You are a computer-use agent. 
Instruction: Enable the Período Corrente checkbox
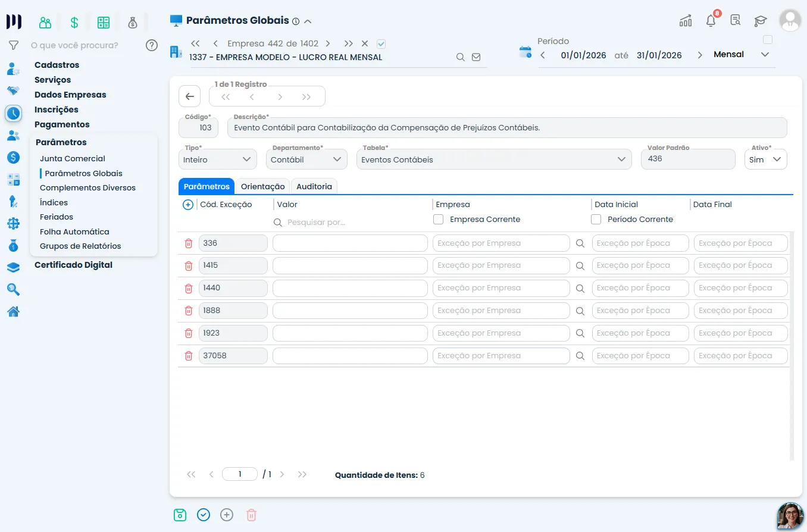[x=596, y=220]
